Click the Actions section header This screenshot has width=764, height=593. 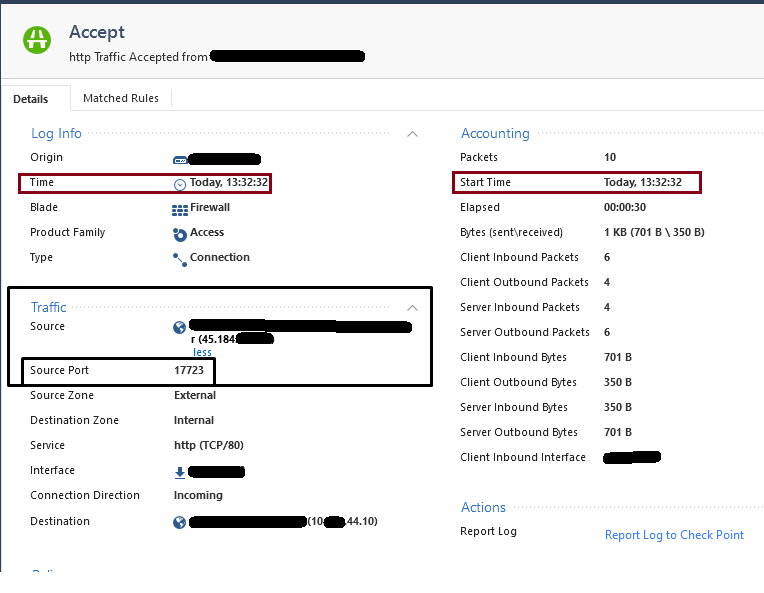pos(483,508)
